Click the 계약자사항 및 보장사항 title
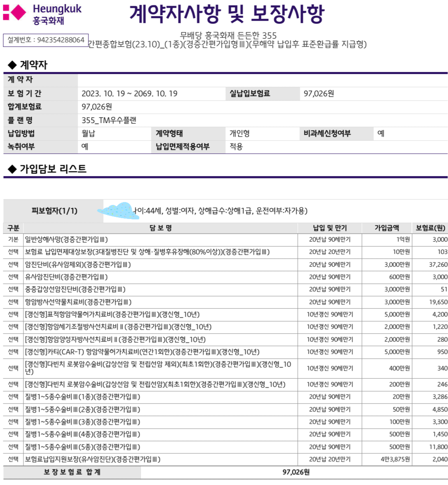448x485 pixels. 227,14
